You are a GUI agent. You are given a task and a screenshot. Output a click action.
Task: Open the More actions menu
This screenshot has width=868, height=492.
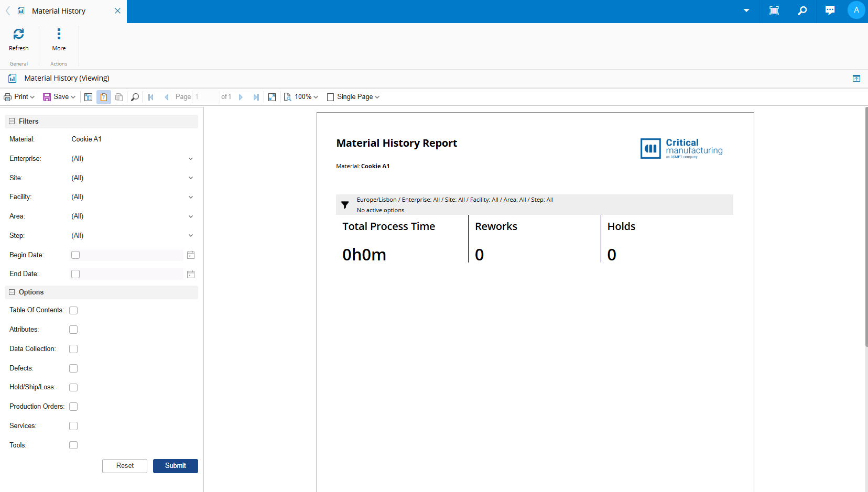tap(59, 35)
